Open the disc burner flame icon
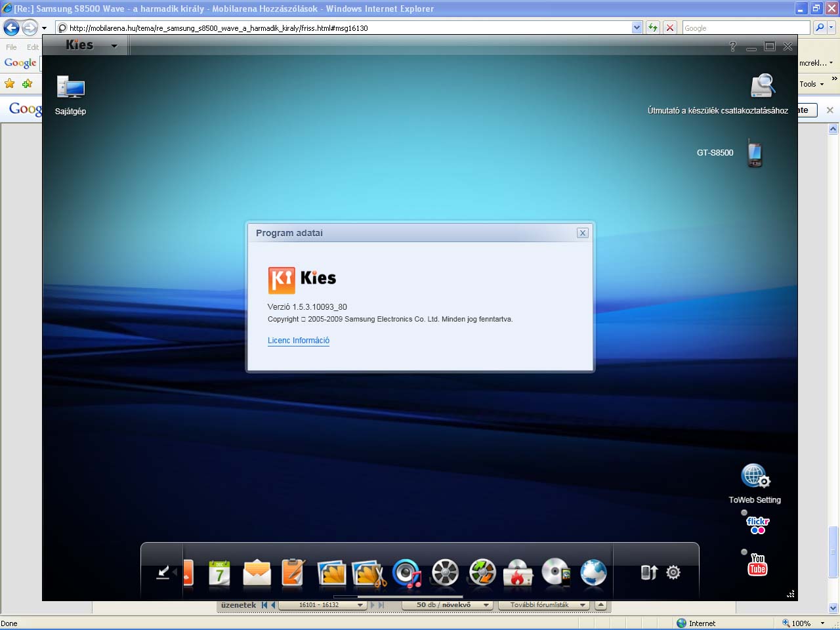 pyautogui.click(x=518, y=573)
